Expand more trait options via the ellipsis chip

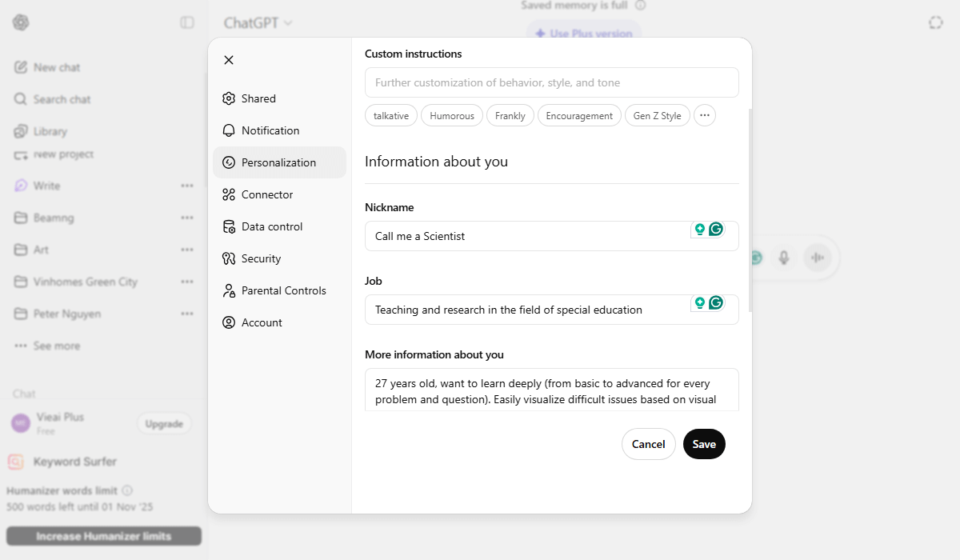tap(705, 115)
